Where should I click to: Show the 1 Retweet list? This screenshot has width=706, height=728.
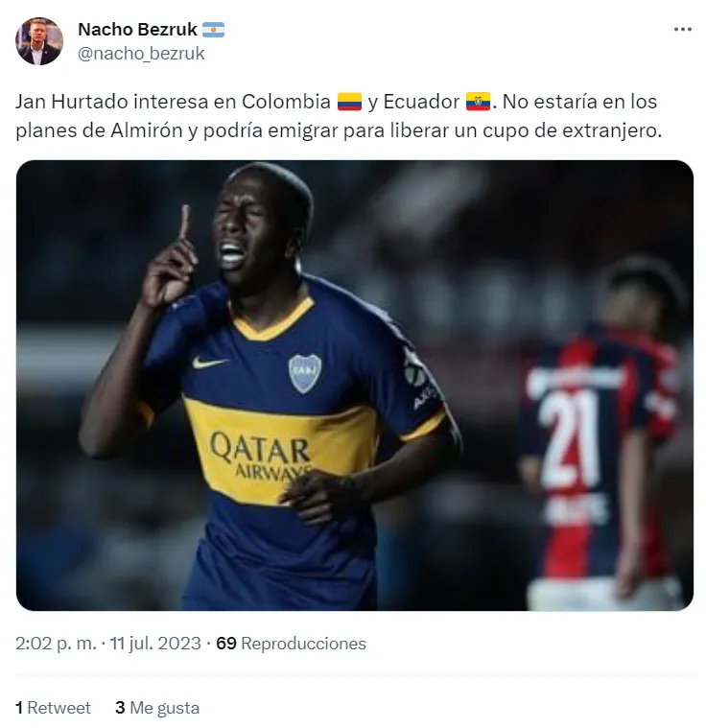[53, 708]
